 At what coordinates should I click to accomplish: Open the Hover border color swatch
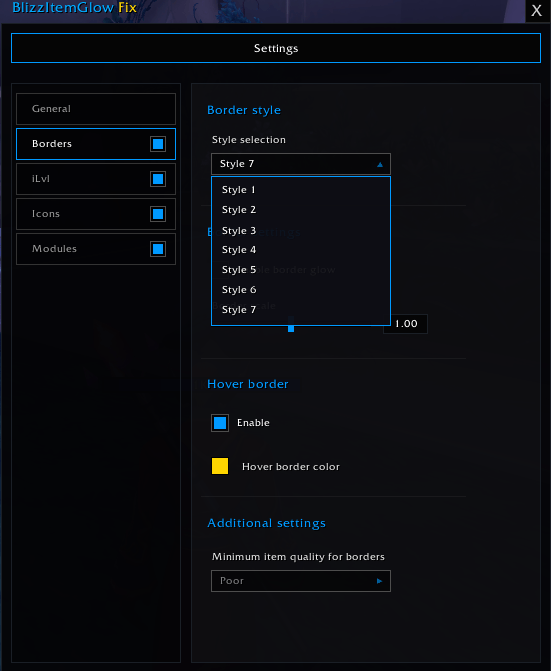click(220, 466)
